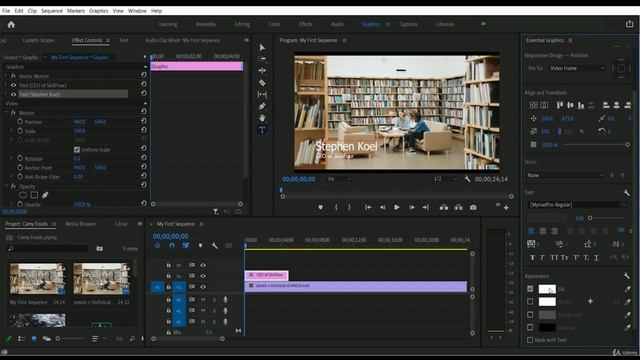Screen dimensions: 640x360
Task: Open the Fit zoom level dropdown
Action: (x=340, y=179)
